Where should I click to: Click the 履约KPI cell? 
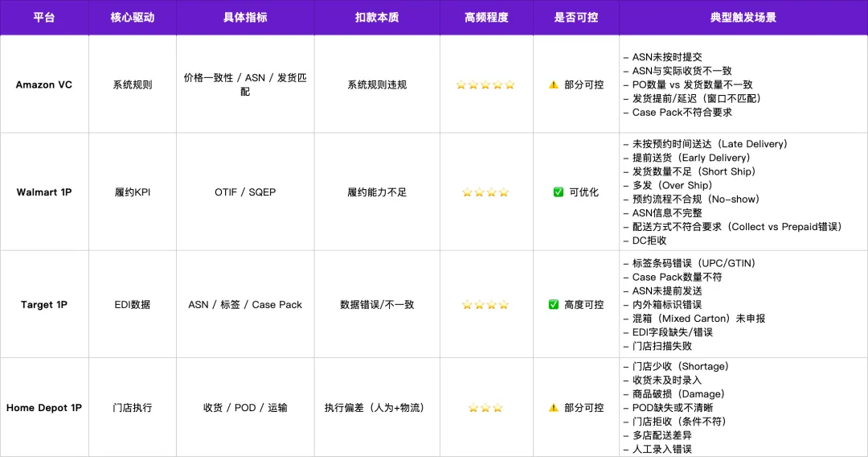point(133,192)
